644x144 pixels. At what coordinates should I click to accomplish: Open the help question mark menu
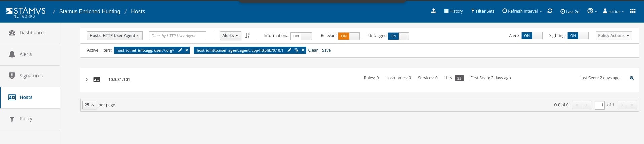pos(592,11)
